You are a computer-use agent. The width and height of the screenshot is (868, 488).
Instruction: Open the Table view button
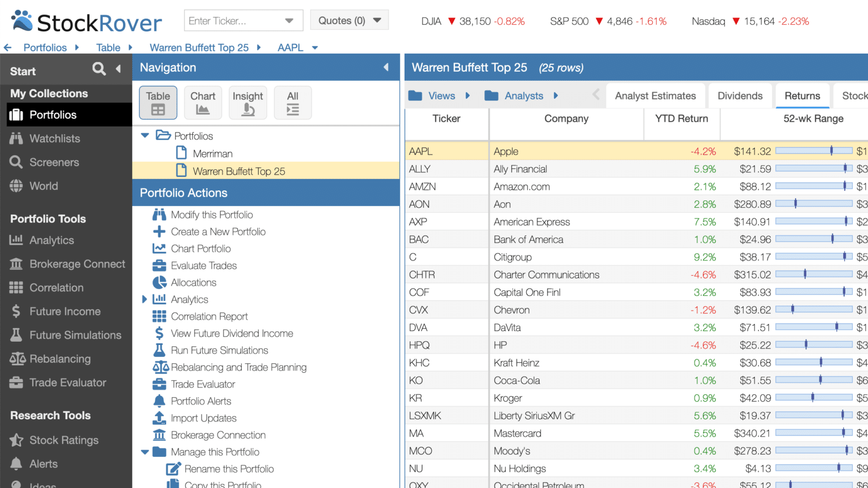coord(158,103)
